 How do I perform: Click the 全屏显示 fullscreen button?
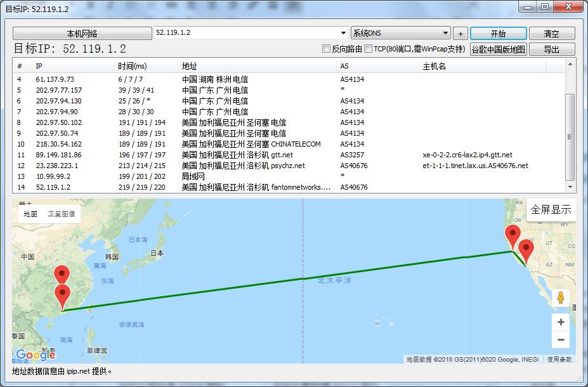click(549, 209)
